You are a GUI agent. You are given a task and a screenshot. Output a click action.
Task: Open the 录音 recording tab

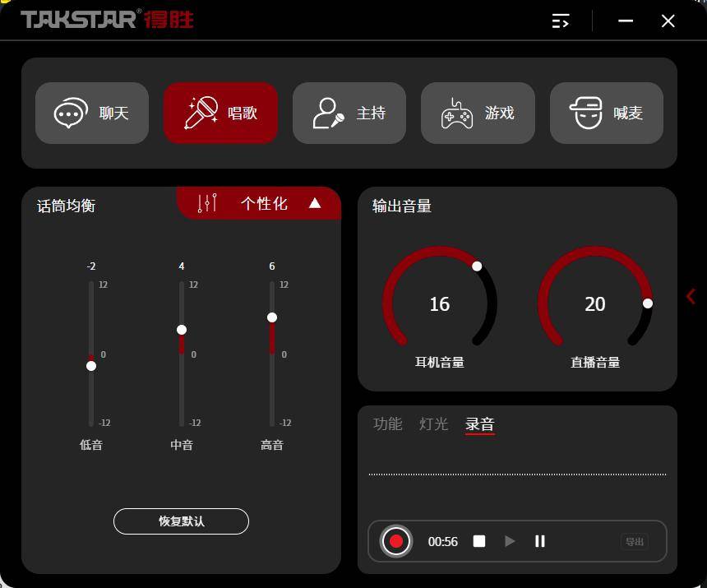pyautogui.click(x=479, y=424)
